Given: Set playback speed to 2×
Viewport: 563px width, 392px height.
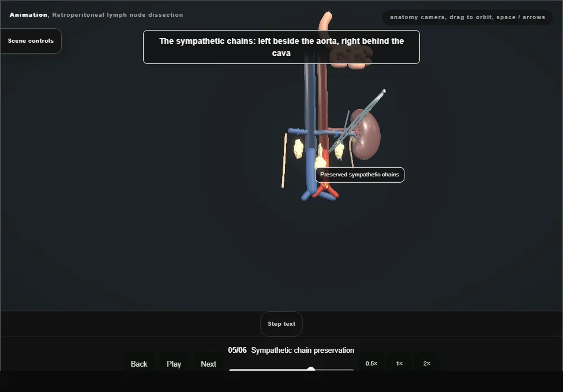Looking at the screenshot, I should 426,363.
